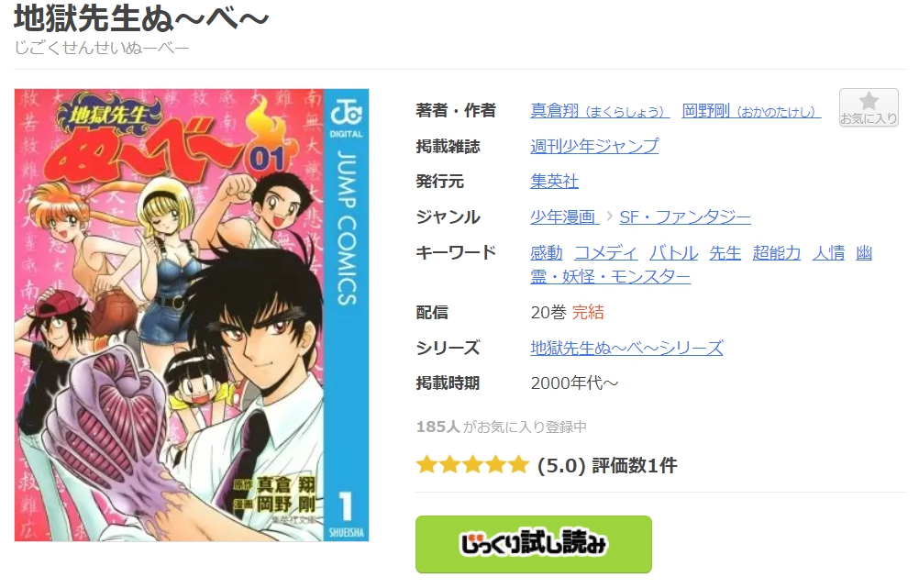Click the 評価数1件 review count
This screenshot has width=919, height=588.
pos(635,465)
